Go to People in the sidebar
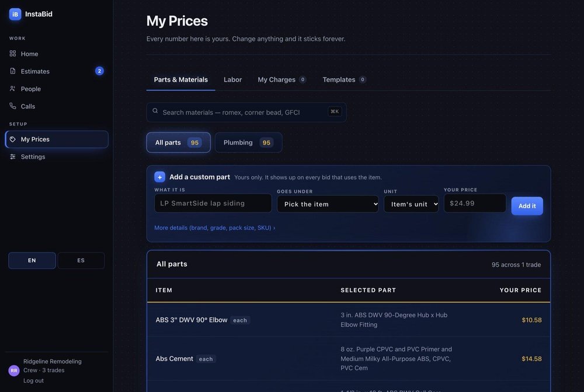Image resolution: width=584 pixels, height=392 pixels. 57,89
